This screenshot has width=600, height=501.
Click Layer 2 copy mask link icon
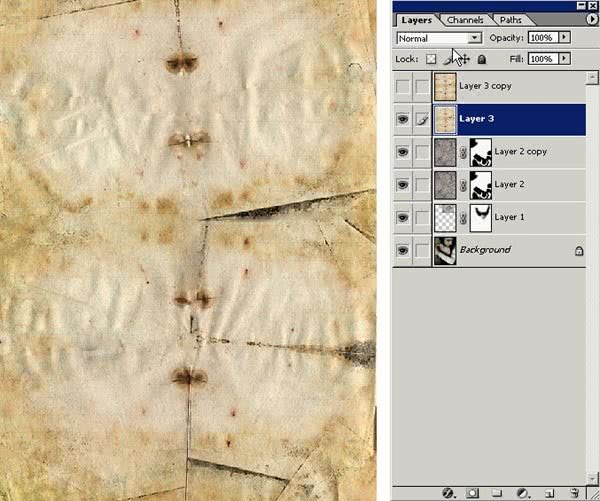click(462, 152)
